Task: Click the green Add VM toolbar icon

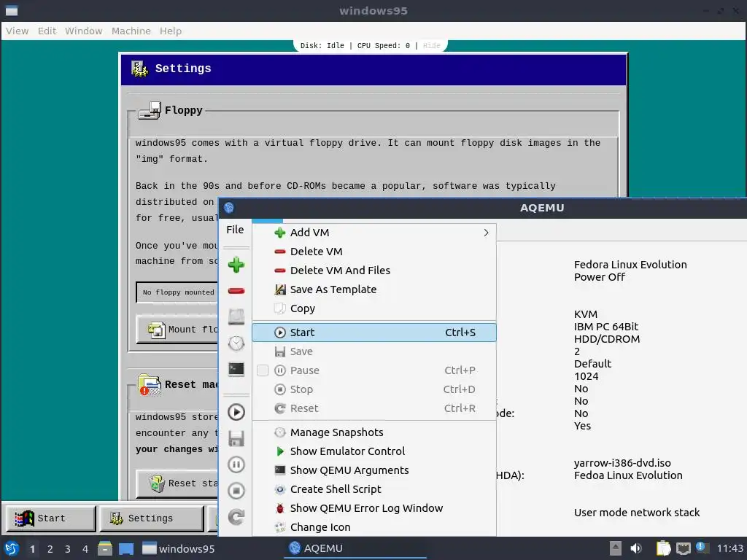Action: point(236,265)
